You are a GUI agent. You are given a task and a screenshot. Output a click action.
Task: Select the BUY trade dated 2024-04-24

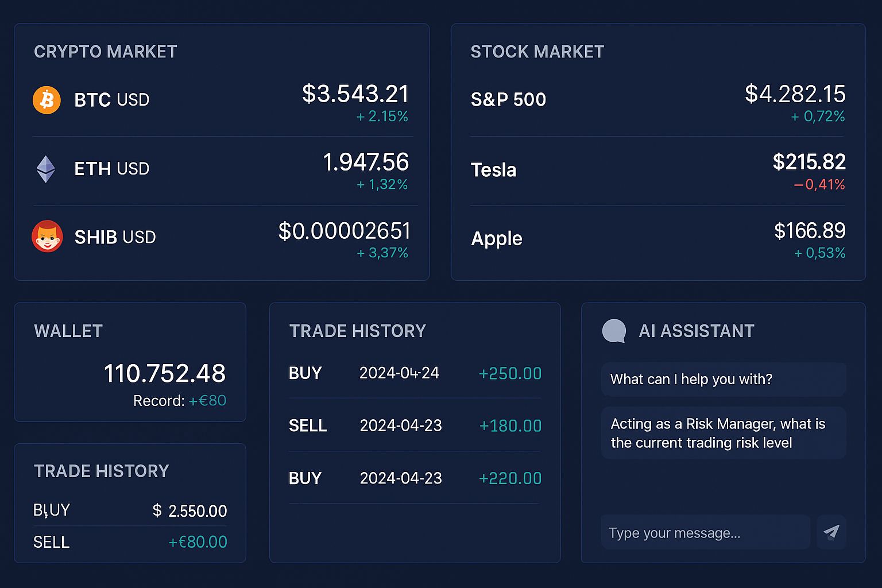click(x=415, y=373)
